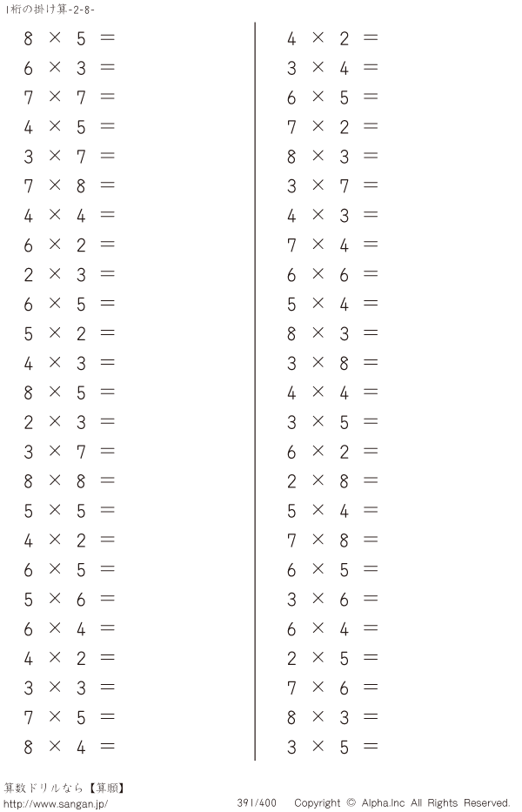The image size is (522, 812).
Task: Click the 3 × 6 = problem
Action: coord(332,599)
